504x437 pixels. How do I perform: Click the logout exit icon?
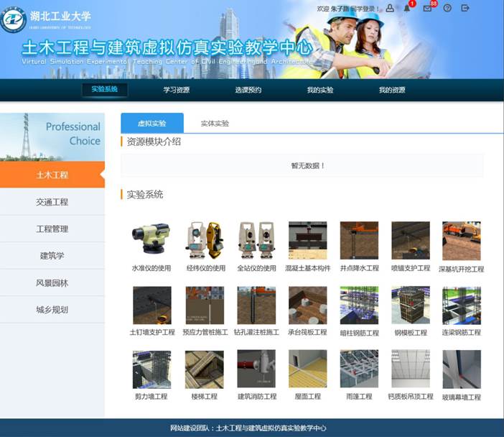click(465, 9)
